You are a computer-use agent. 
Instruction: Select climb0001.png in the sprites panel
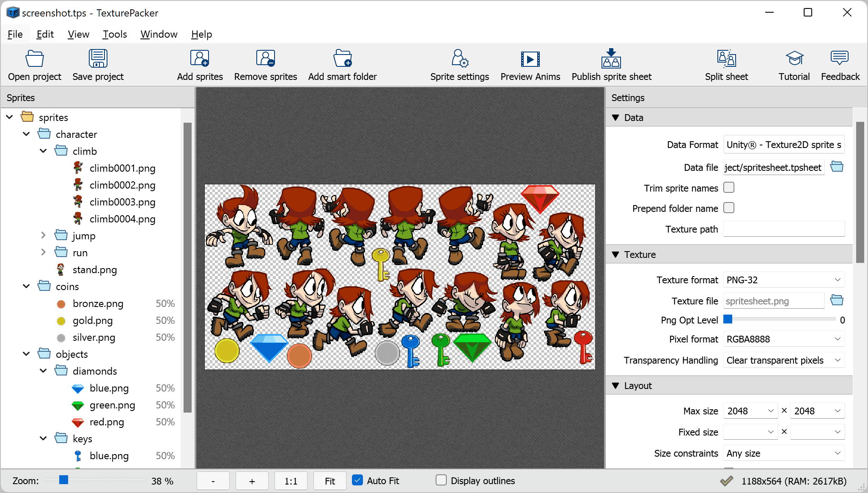click(122, 168)
